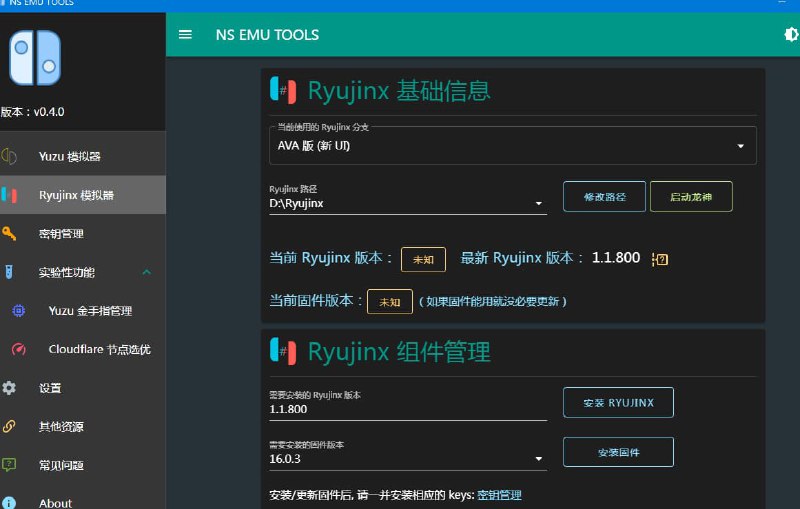Click NS EMU TOOLS header title

click(x=267, y=35)
